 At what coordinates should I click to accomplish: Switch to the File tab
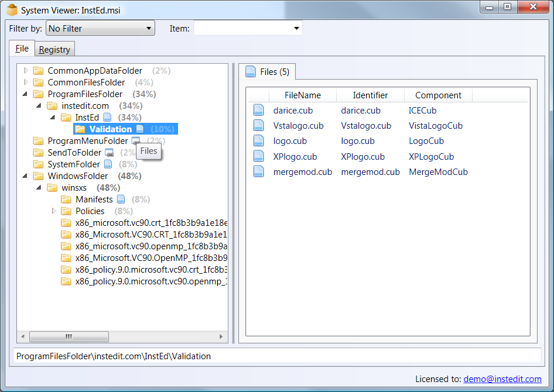pos(22,49)
